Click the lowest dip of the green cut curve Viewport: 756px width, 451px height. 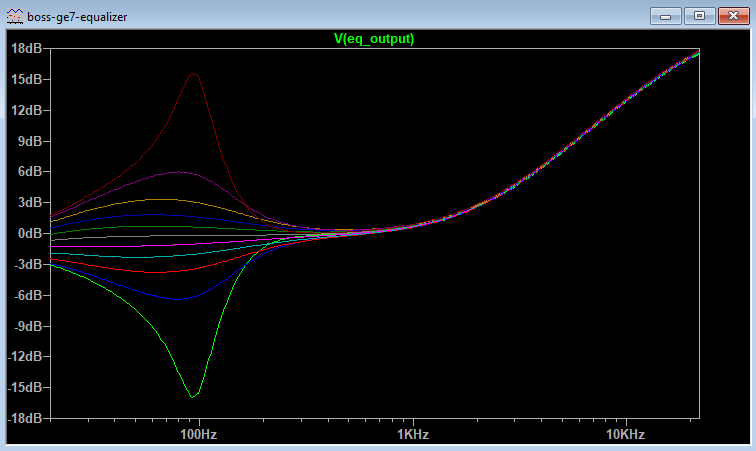pyautogui.click(x=192, y=397)
